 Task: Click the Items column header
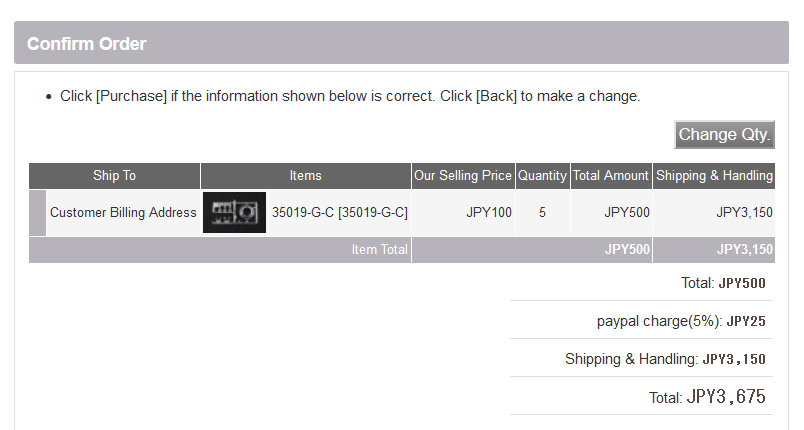pos(306,176)
